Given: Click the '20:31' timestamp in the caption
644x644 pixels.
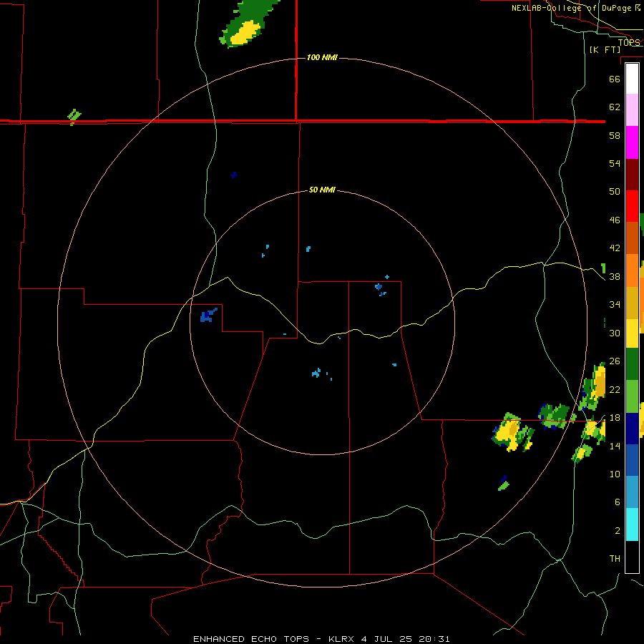Looking at the screenshot, I should click(x=434, y=639).
